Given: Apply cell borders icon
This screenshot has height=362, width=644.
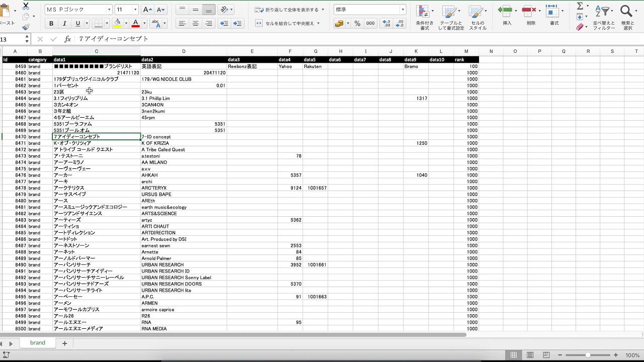Looking at the screenshot, I should pos(98,24).
